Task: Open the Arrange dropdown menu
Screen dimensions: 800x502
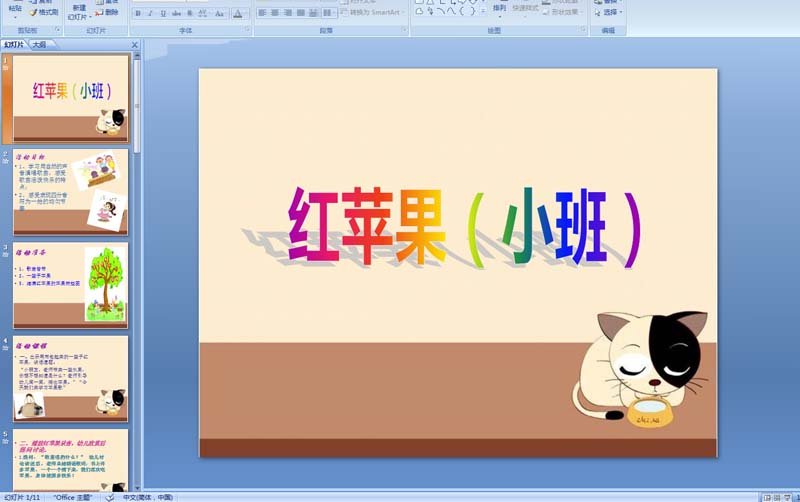Action: [x=499, y=12]
